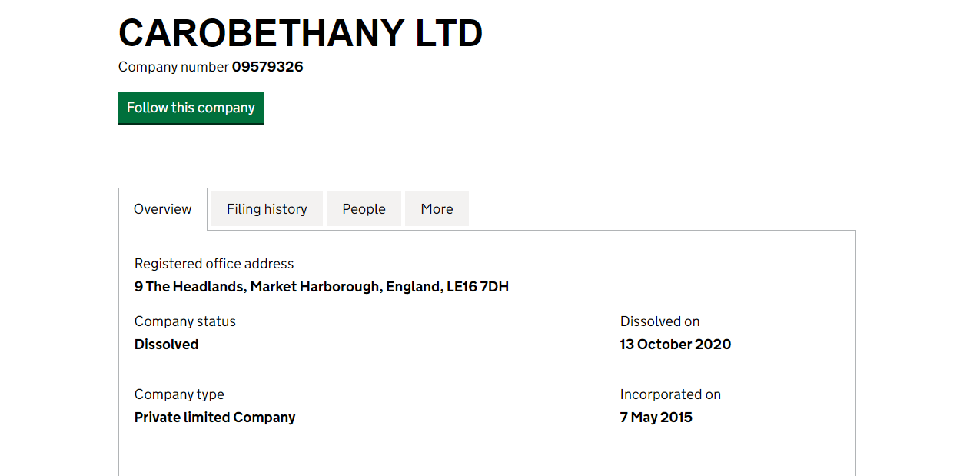This screenshot has height=476, width=980.
Task: Click the date 7 May 2015
Action: pos(656,418)
